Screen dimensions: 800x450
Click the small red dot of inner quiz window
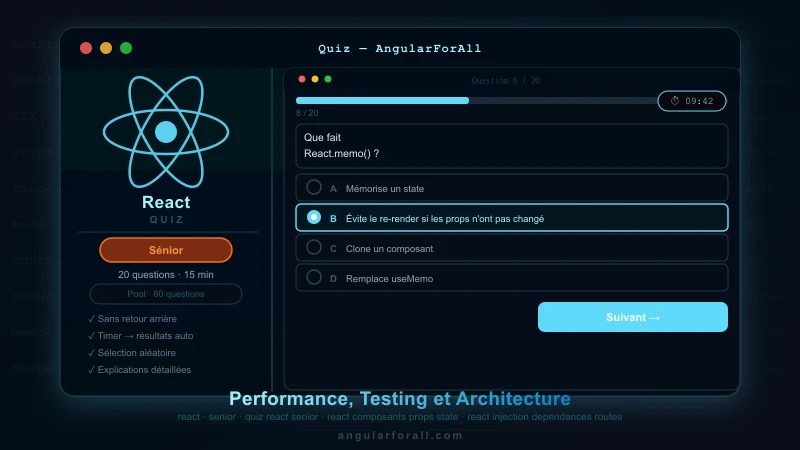click(302, 79)
